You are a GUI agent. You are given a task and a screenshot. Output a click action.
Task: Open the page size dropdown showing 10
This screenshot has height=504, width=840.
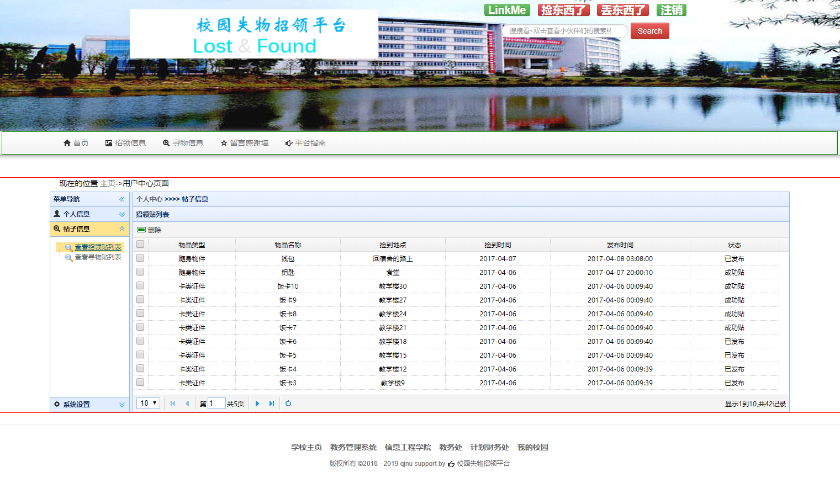point(147,403)
